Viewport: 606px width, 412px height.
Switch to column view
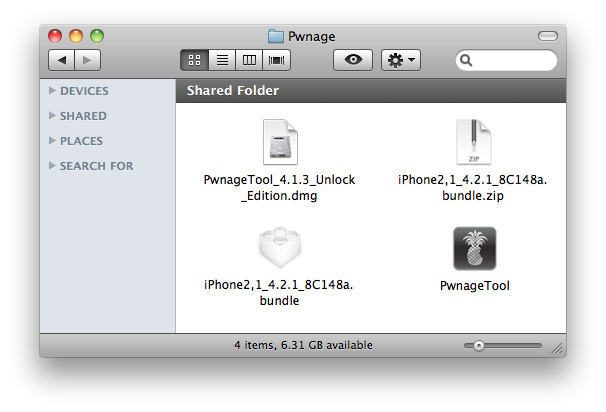click(x=249, y=60)
